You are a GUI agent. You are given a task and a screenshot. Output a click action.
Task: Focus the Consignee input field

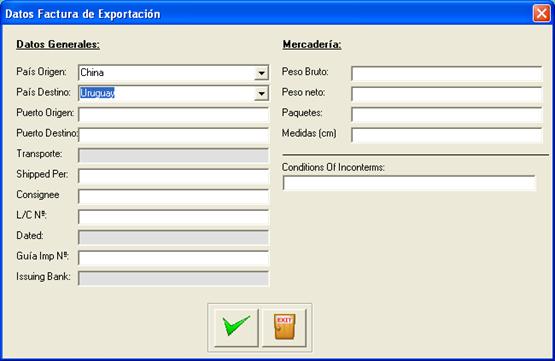click(x=173, y=196)
